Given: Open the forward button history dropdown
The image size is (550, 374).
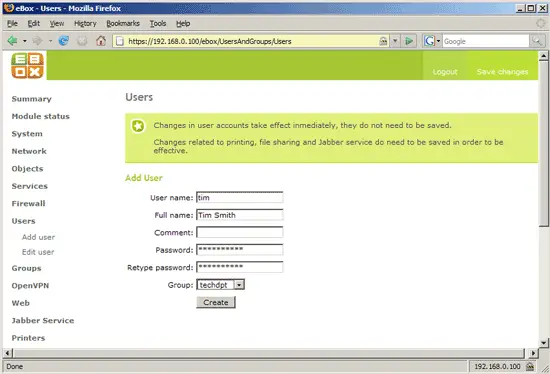Looking at the screenshot, I should 50,41.
